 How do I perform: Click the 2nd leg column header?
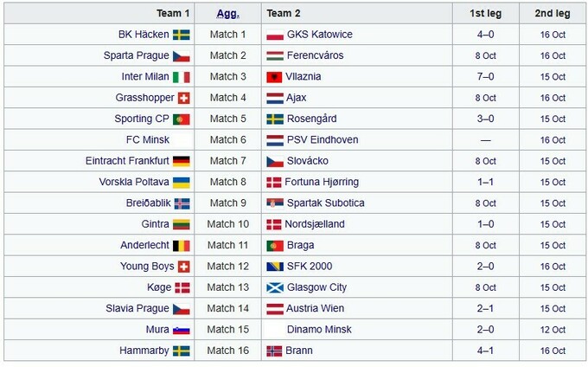coord(552,14)
